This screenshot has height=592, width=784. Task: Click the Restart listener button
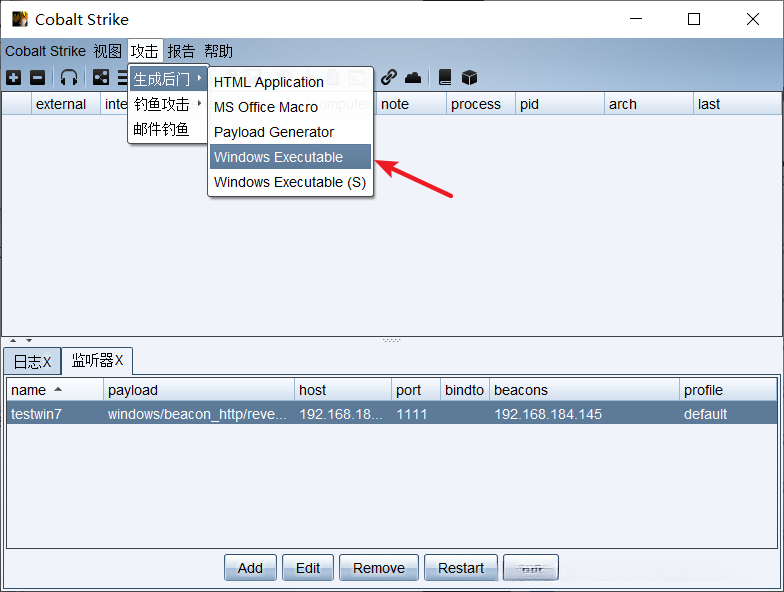pyautogui.click(x=461, y=568)
